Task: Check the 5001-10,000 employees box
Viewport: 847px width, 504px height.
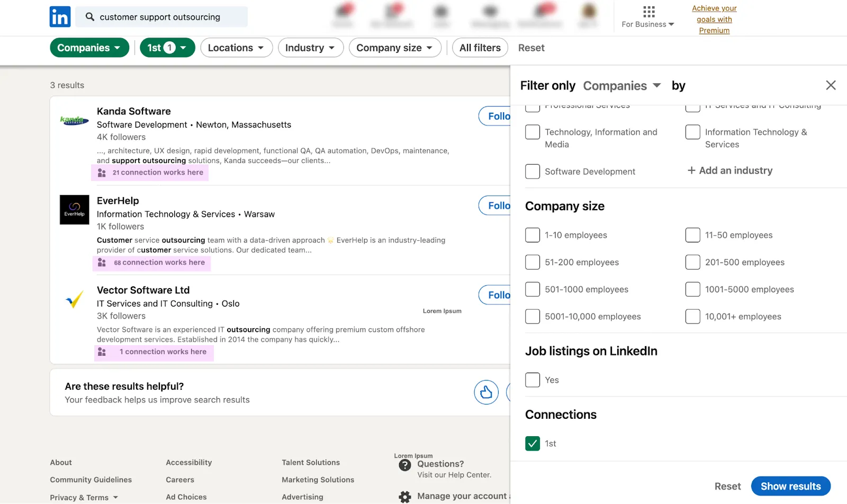Action: [533, 317]
